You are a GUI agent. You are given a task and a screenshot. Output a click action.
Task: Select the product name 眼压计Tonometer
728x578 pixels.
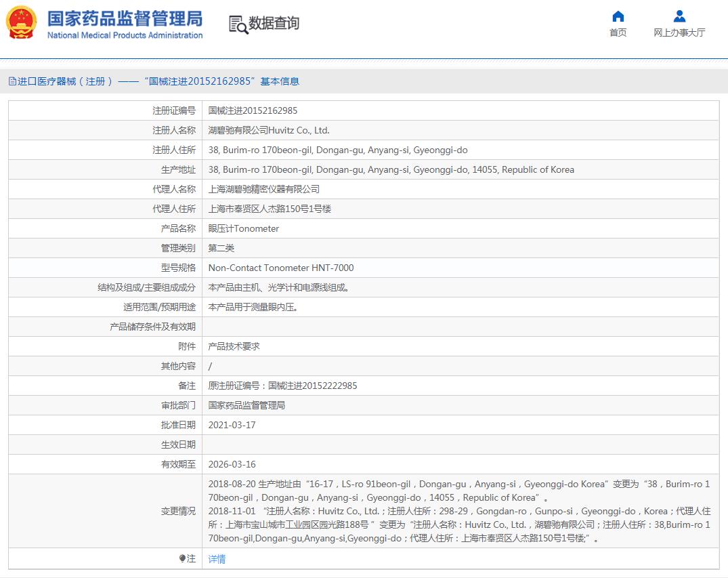(x=243, y=228)
